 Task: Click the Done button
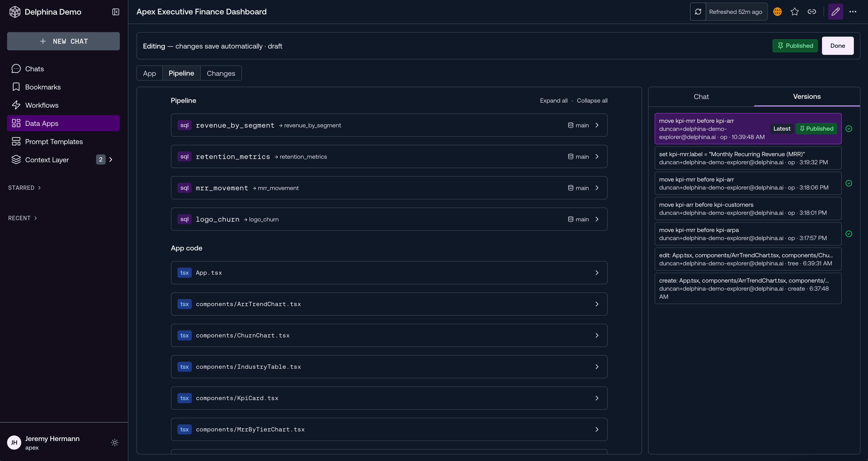coord(837,46)
